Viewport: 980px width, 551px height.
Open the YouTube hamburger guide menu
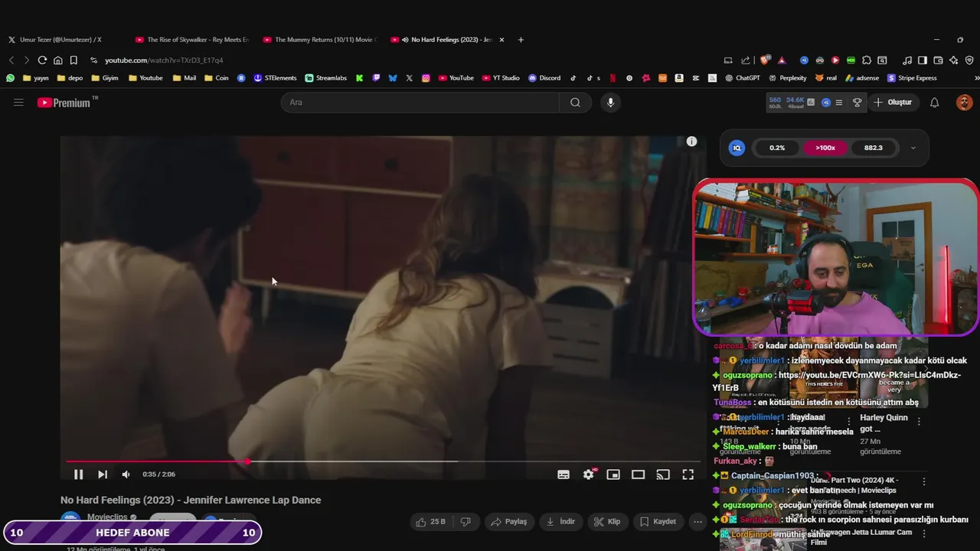(x=18, y=103)
